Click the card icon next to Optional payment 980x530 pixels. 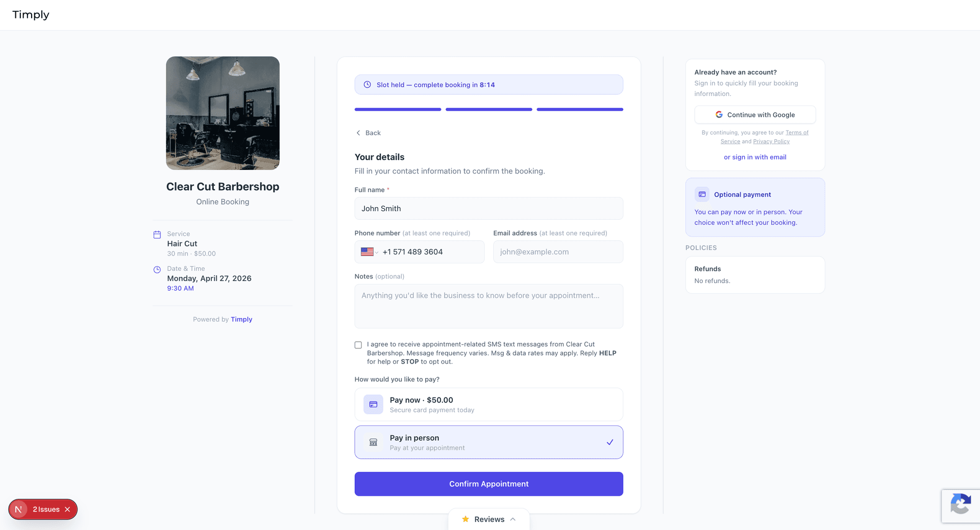(x=702, y=194)
